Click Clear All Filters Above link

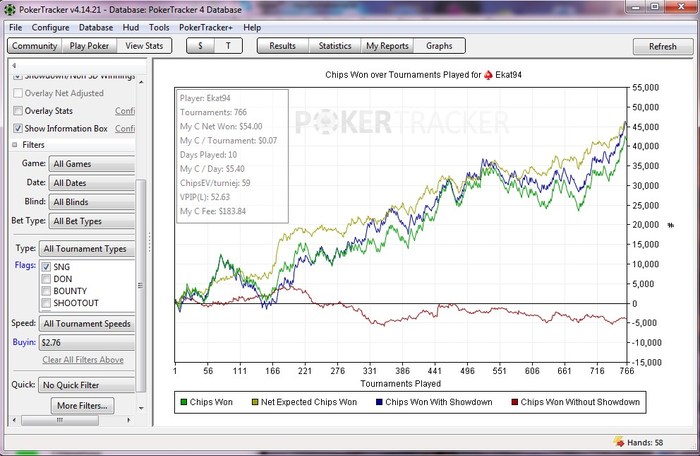click(x=83, y=360)
